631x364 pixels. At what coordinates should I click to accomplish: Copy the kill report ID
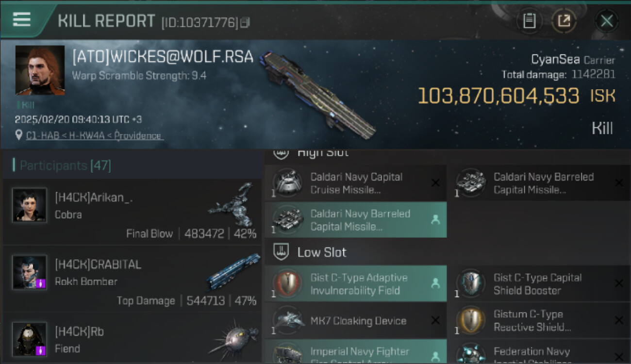246,22
